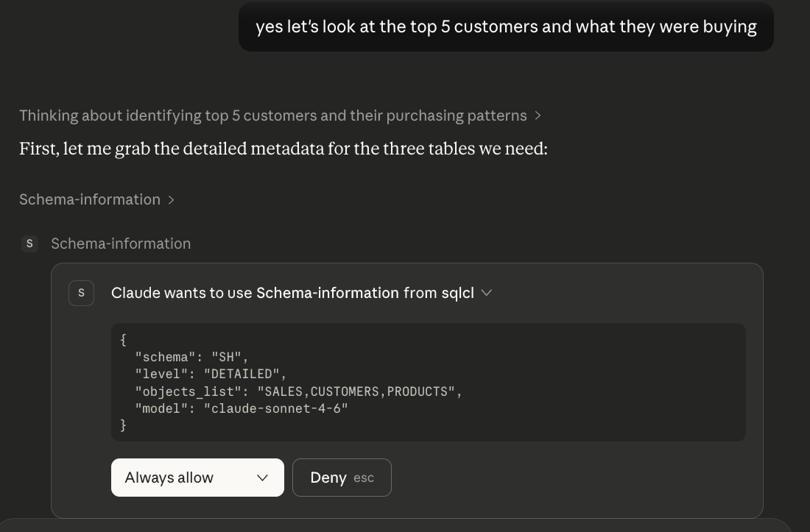Click the S icon beside the Schema-information label
This screenshot has height=532, width=810.
coord(29,244)
